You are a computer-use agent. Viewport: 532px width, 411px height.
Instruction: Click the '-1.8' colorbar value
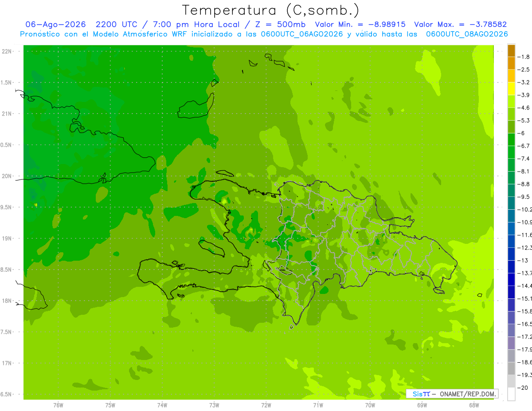click(524, 57)
